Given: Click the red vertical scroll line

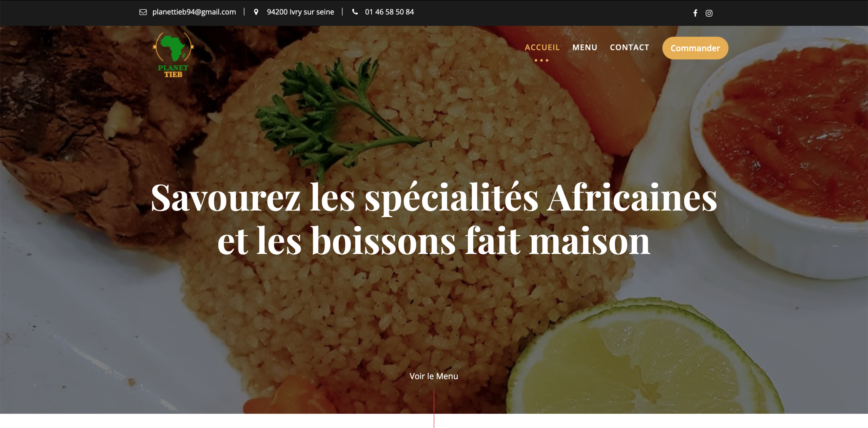Looking at the screenshot, I should [x=434, y=409].
